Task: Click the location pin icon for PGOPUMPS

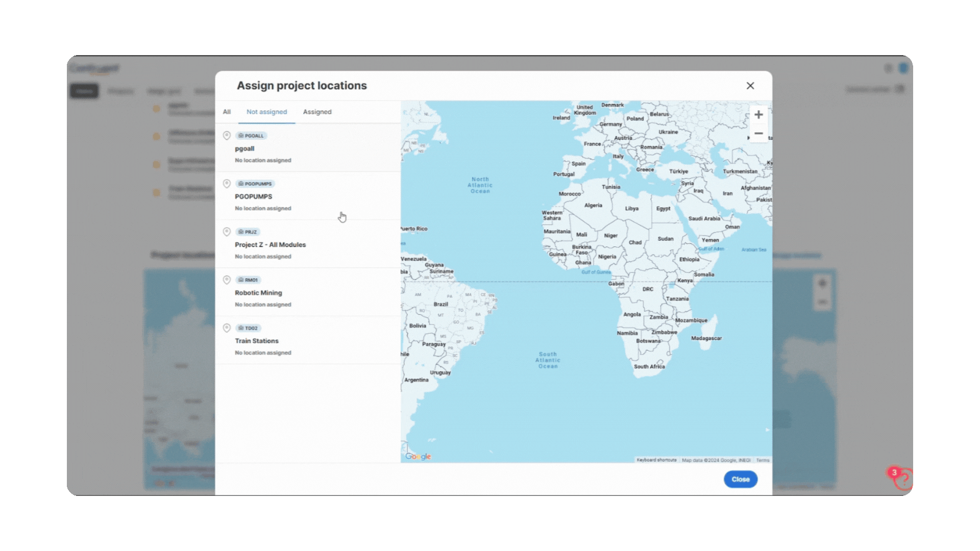Action: [x=227, y=184]
